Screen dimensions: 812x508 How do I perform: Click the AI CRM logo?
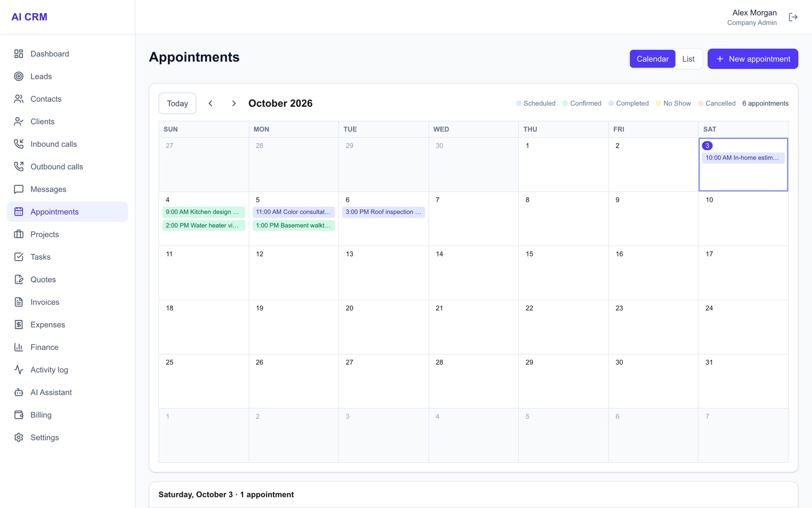click(x=29, y=17)
